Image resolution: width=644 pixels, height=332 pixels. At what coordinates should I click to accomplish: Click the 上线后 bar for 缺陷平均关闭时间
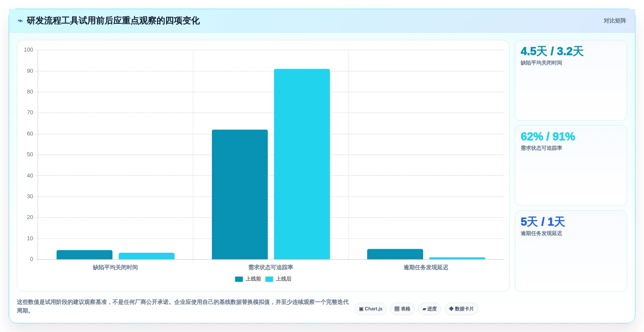(x=147, y=256)
